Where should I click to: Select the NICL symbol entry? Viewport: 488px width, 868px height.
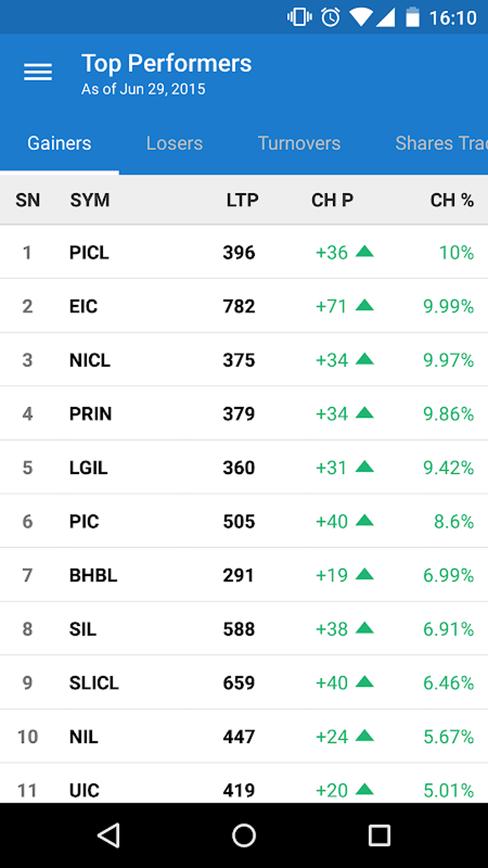pos(90,360)
